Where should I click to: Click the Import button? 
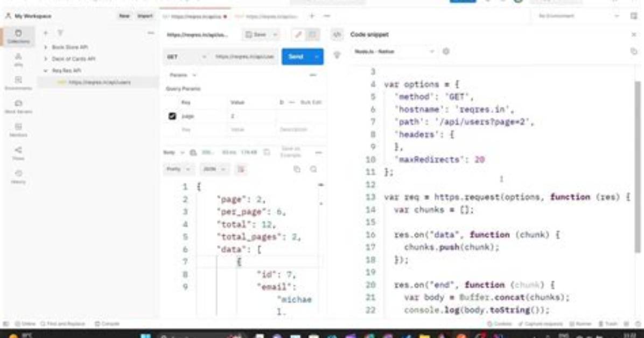coord(145,16)
